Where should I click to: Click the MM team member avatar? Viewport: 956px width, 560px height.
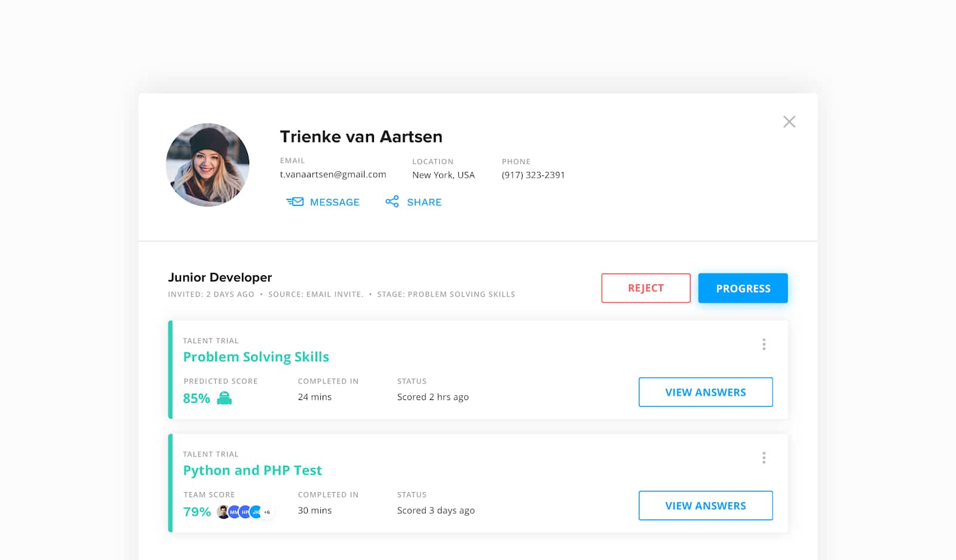[233, 512]
